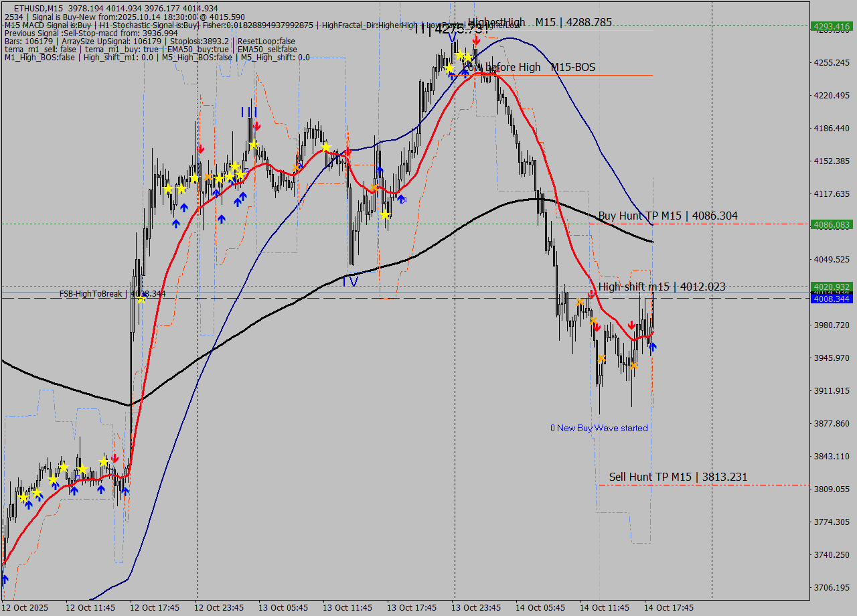Select the blue III wave label
857x616 pixels.
tap(249, 112)
